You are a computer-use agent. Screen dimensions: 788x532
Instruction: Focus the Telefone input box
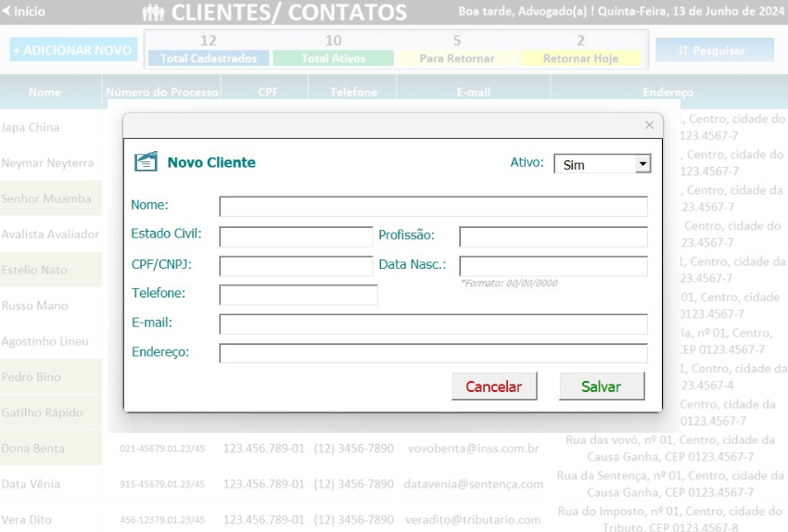(298, 295)
